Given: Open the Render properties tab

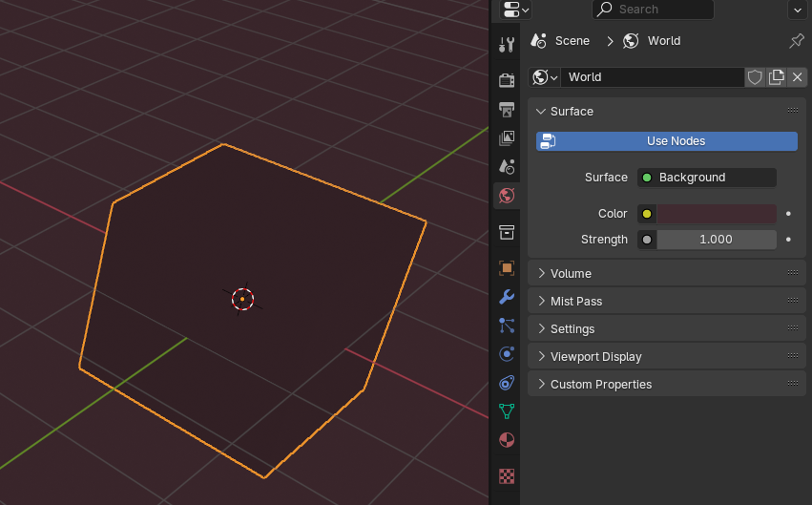Looking at the screenshot, I should (x=507, y=80).
